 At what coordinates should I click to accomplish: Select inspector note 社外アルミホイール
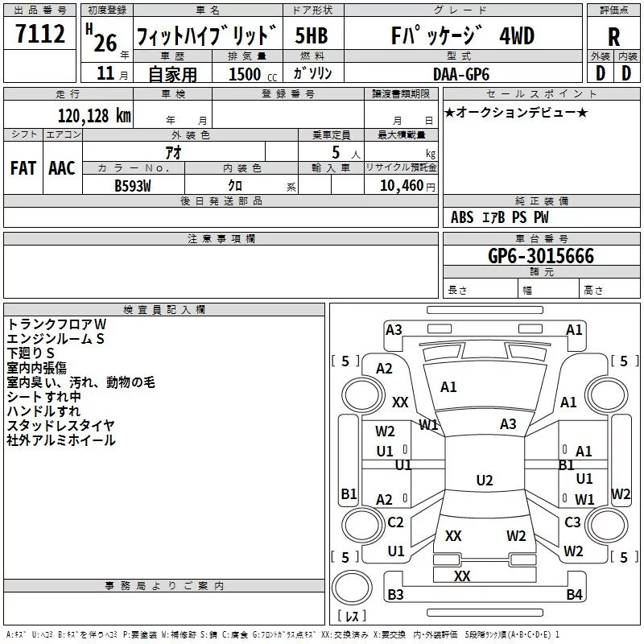(x=61, y=440)
